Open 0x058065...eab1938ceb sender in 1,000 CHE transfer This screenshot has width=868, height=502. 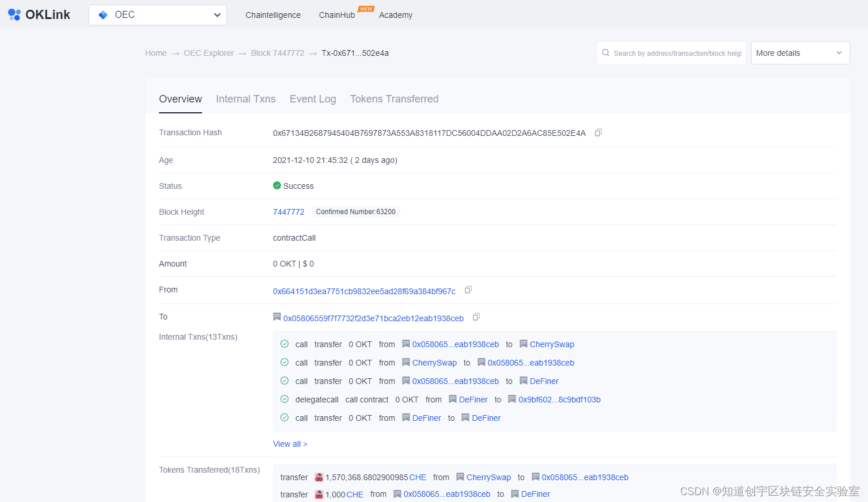[x=447, y=494]
